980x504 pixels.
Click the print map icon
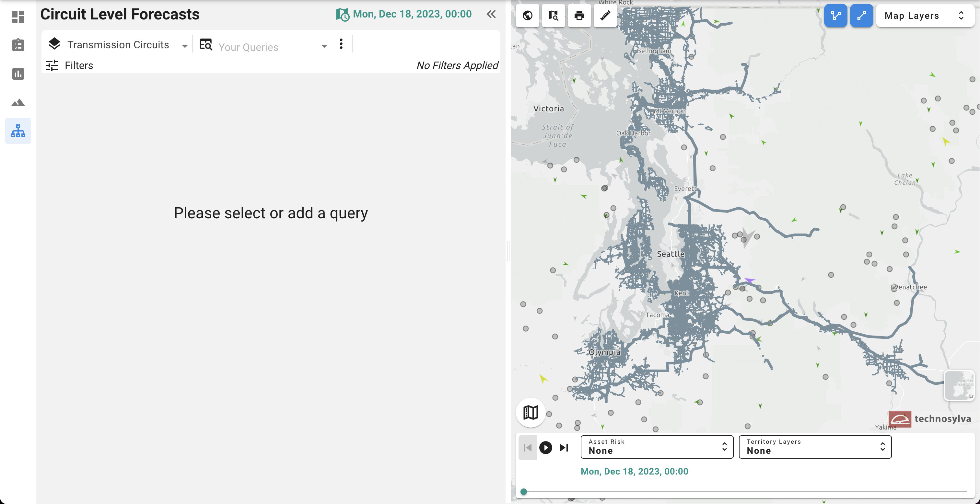click(x=579, y=16)
